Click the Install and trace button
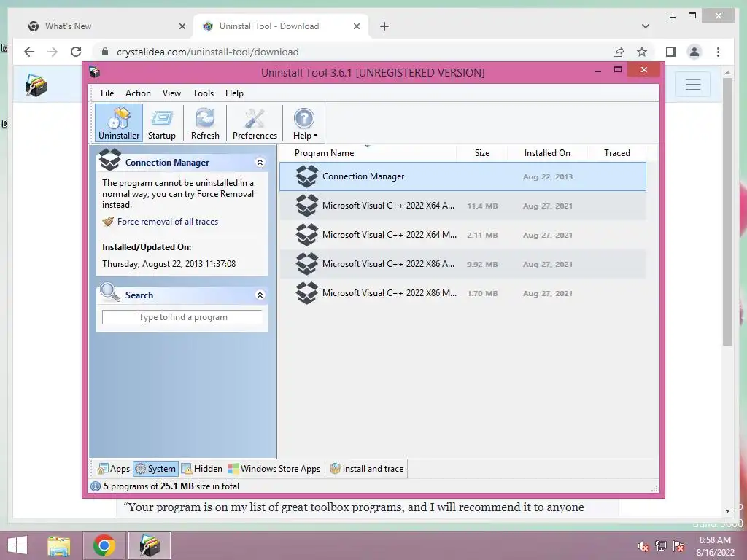This screenshot has height=560, width=747. [367, 469]
